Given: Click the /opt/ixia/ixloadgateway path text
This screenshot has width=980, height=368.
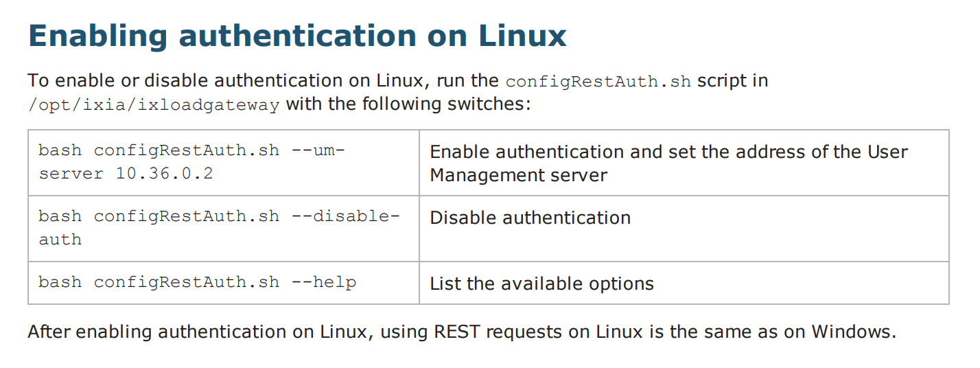Looking at the screenshot, I should click(x=154, y=105).
